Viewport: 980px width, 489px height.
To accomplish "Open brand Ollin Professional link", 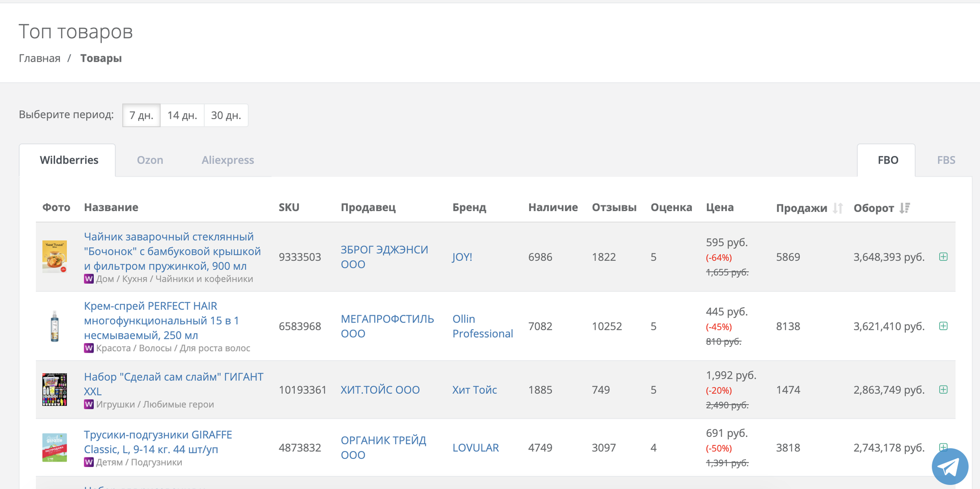I will click(483, 326).
